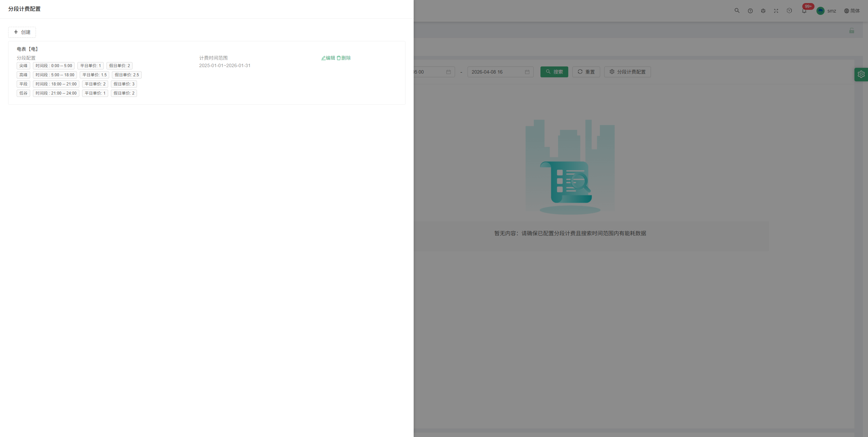
Task: Click the fullscreen expand icon in header
Action: (776, 11)
